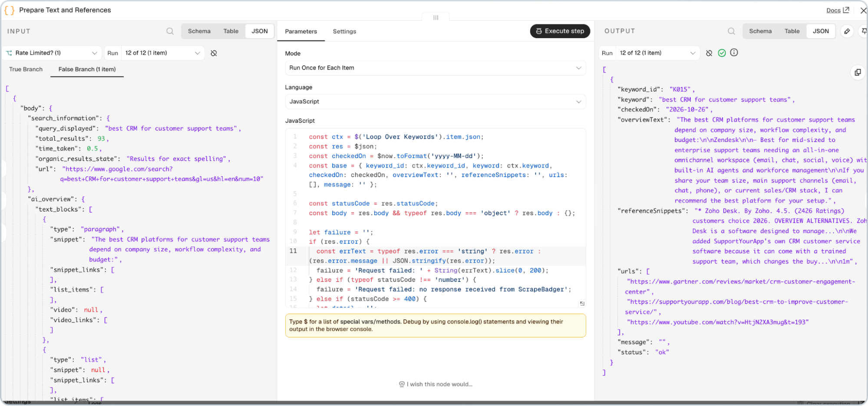Select the True Branch tab
The width and height of the screenshot is (868, 406).
pyautogui.click(x=26, y=69)
